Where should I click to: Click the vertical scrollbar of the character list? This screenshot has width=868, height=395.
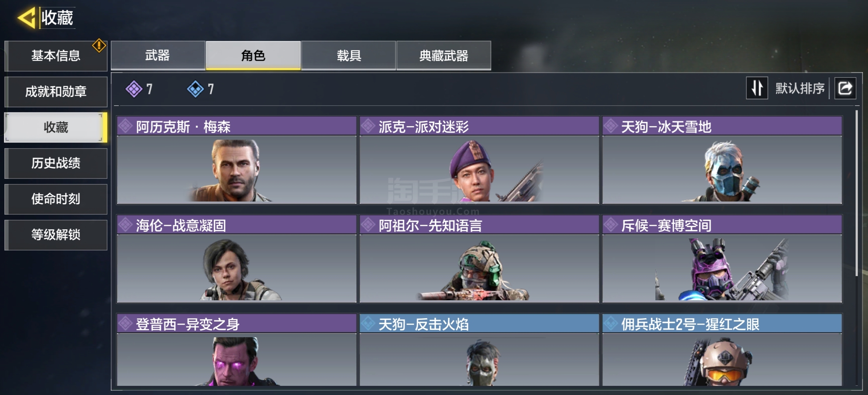[856, 193]
